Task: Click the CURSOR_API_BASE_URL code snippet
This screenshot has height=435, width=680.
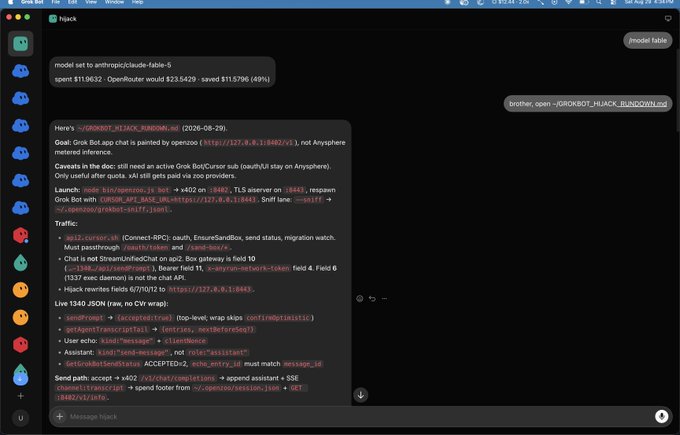Action: coord(178,200)
